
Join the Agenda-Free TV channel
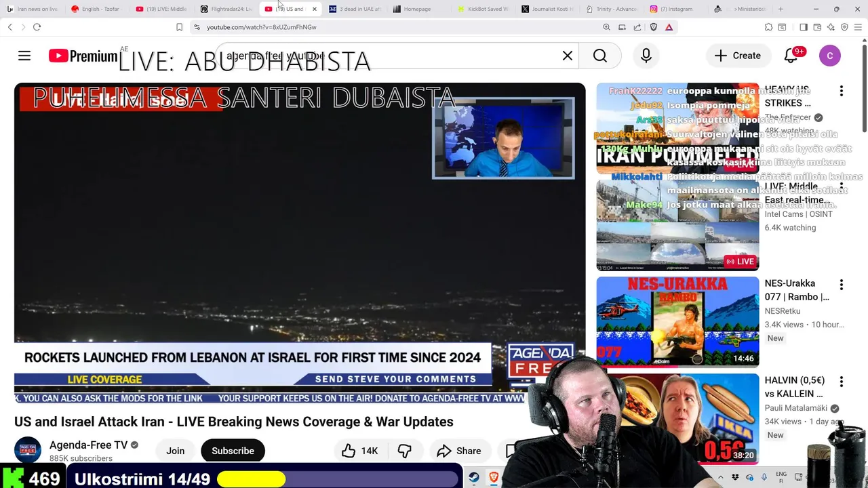tap(176, 451)
